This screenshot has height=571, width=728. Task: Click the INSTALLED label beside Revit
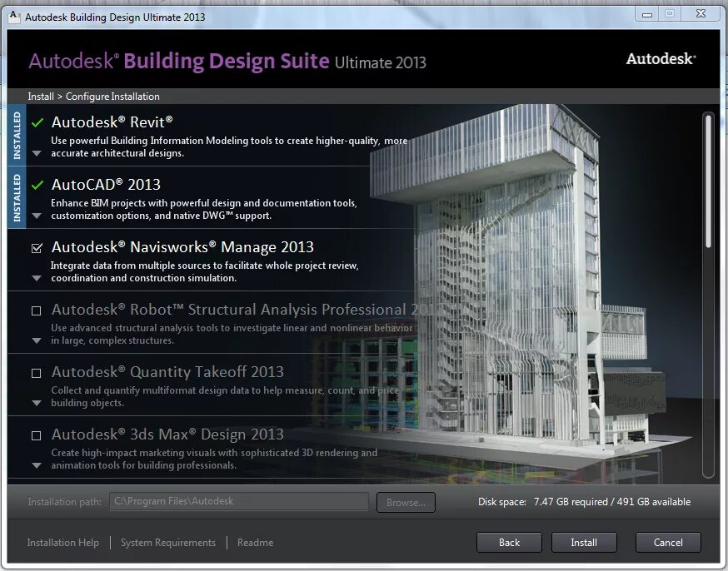coord(17,136)
